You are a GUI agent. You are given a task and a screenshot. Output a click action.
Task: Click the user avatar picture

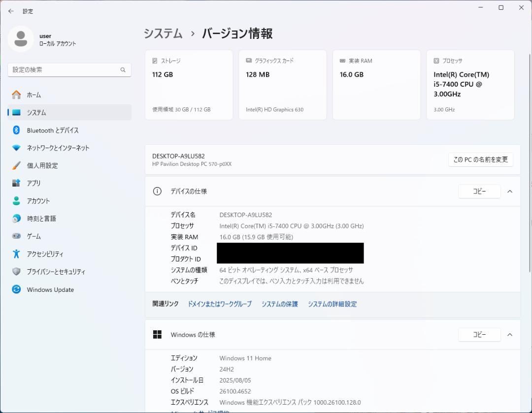(x=21, y=39)
